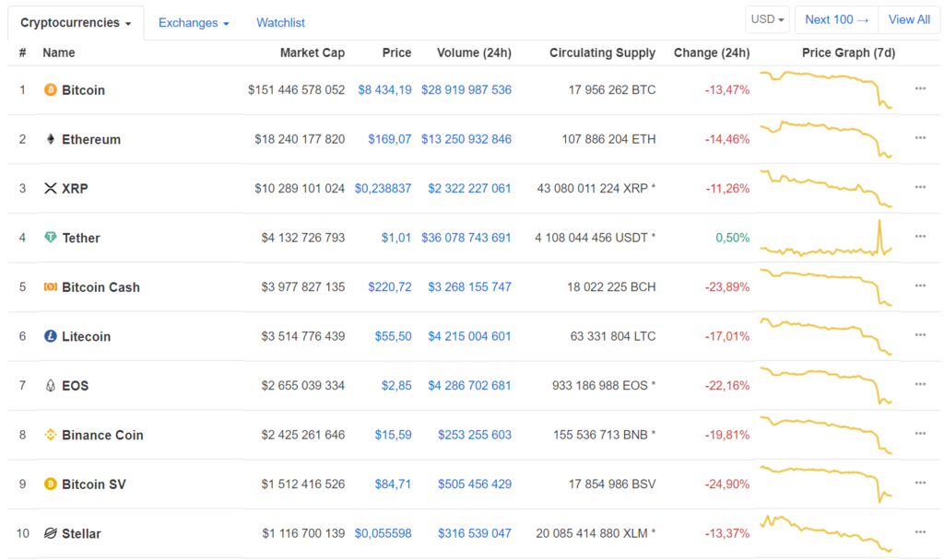Open three-dot options menu for EOS row

(919, 384)
